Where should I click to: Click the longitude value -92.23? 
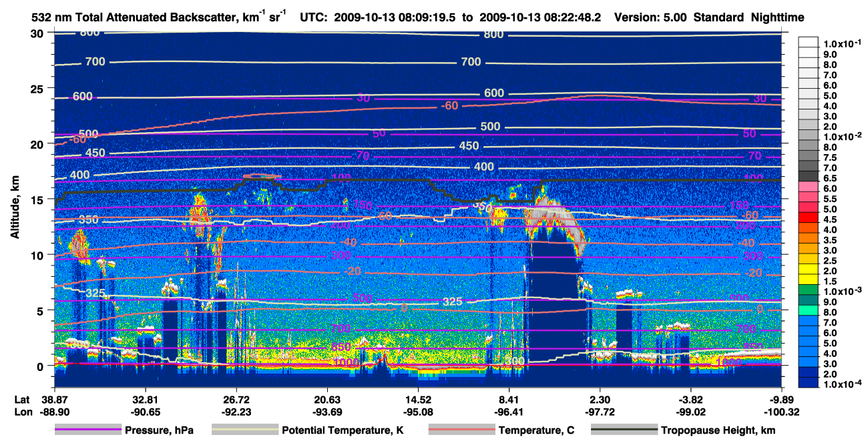[236, 412]
